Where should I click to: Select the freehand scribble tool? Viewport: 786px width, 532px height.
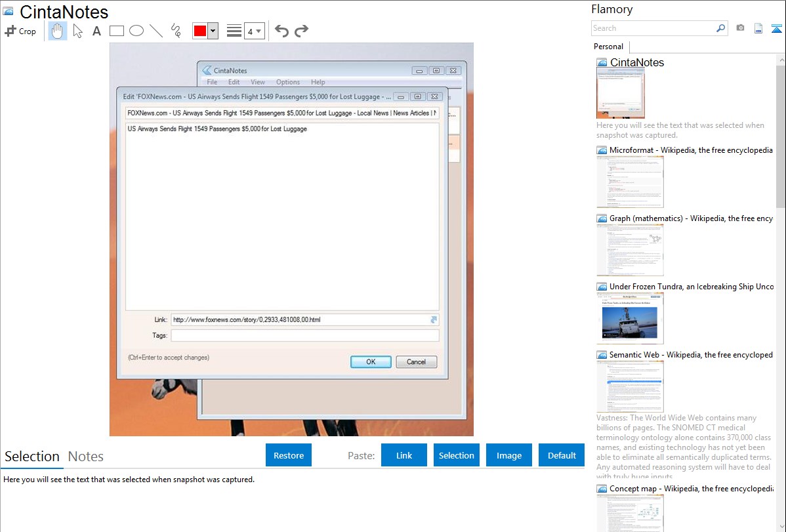tap(176, 31)
